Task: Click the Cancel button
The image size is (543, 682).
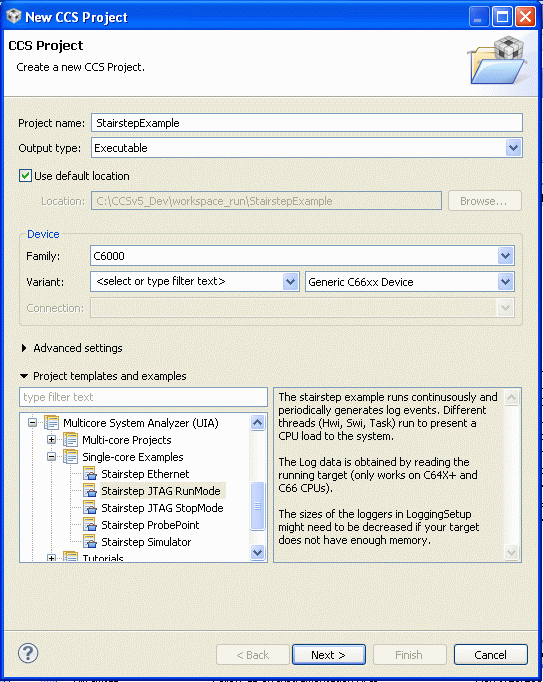Action: [490, 655]
